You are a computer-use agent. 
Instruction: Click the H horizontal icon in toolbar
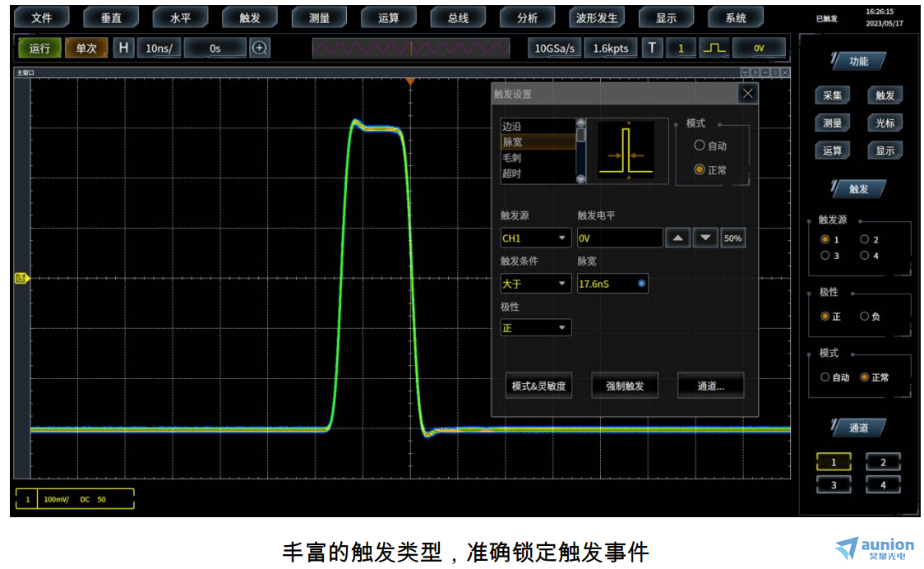pos(124,49)
